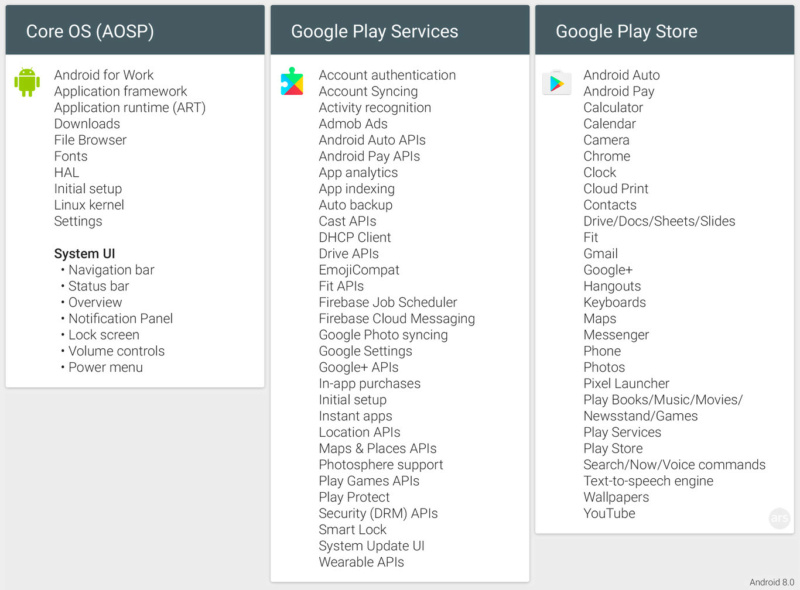
Task: Click the Linux kernel entry
Action: click(x=89, y=205)
